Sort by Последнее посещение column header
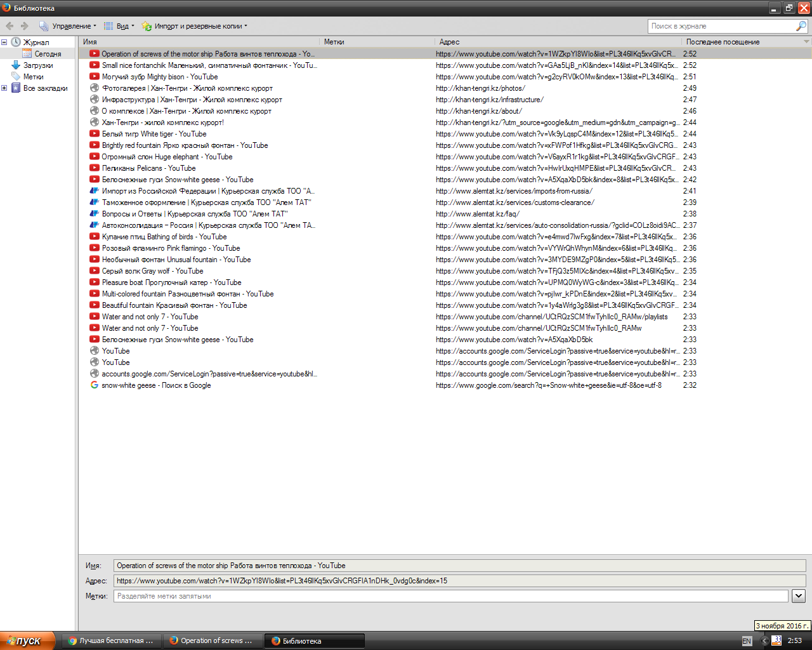 point(742,42)
